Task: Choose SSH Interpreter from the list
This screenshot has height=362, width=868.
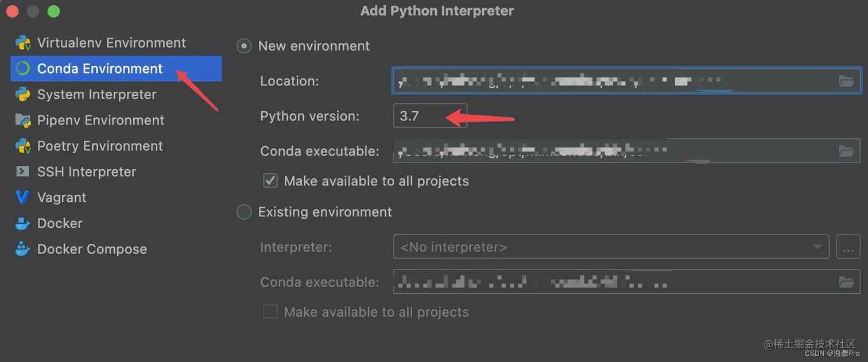Action: [x=86, y=172]
